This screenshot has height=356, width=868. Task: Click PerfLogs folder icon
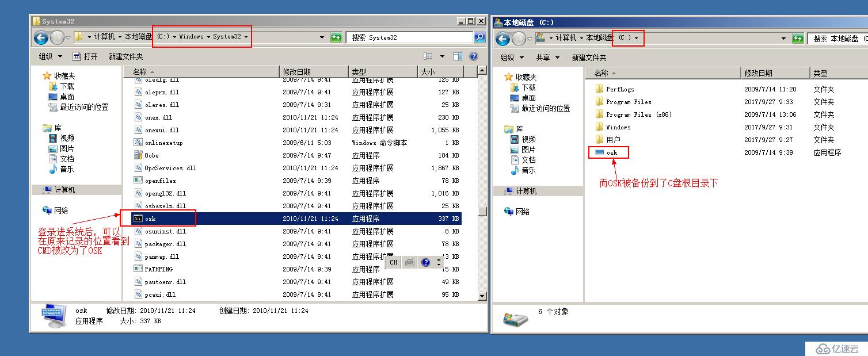coord(600,89)
